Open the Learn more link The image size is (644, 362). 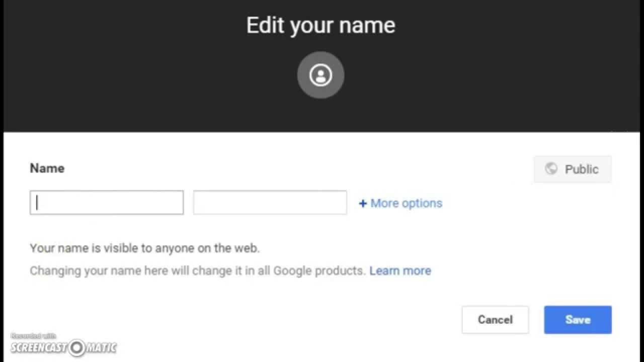pyautogui.click(x=400, y=271)
